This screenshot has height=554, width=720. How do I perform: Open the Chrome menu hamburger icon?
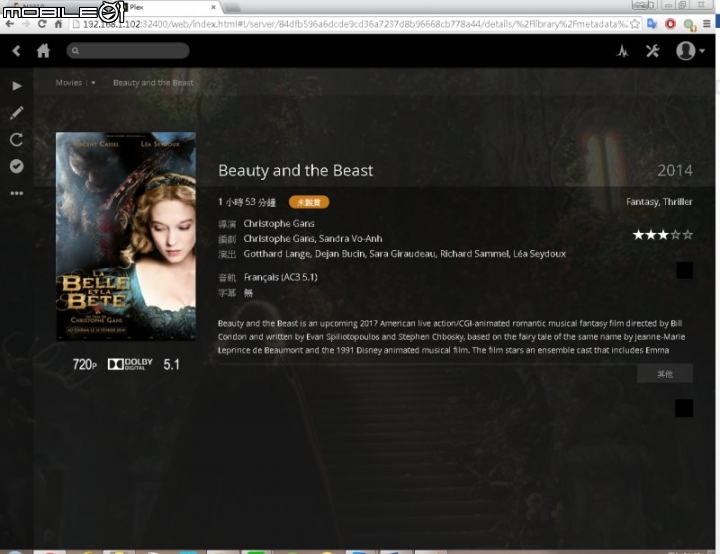coord(706,24)
